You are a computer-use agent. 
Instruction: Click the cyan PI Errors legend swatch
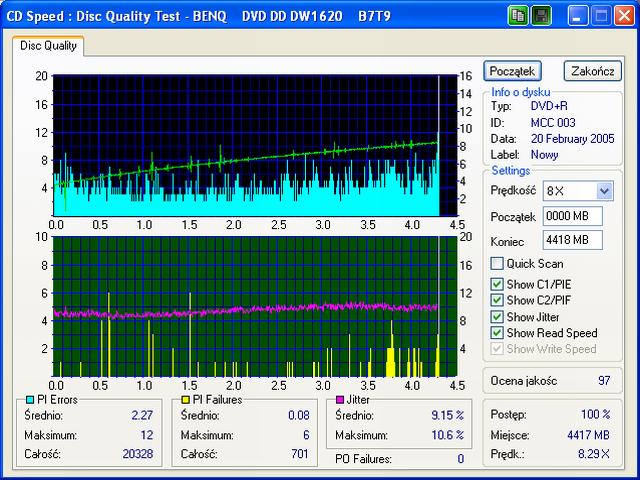pyautogui.click(x=30, y=400)
